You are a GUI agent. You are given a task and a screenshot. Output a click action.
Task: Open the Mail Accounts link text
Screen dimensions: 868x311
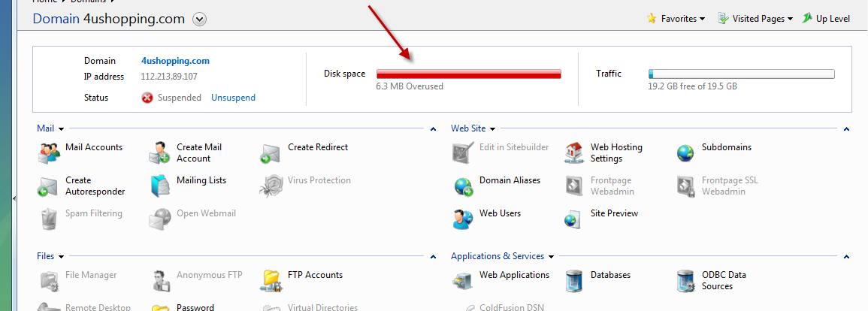[x=94, y=147]
